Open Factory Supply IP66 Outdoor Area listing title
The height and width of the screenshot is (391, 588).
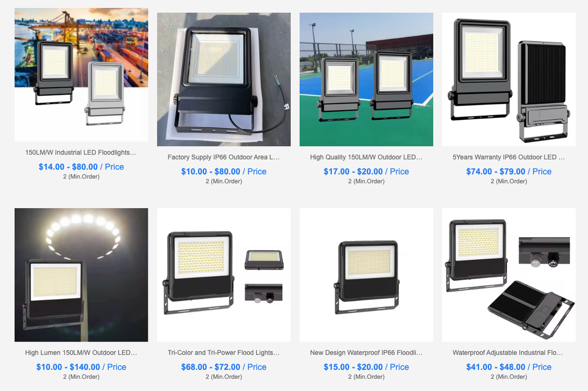coord(223,158)
